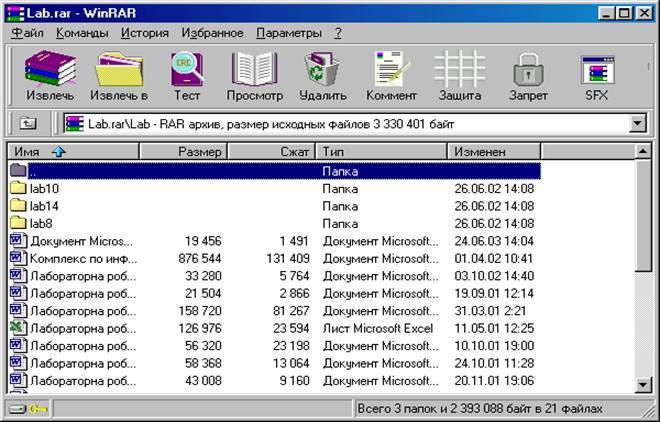Open the Параметры menu

click(x=289, y=33)
